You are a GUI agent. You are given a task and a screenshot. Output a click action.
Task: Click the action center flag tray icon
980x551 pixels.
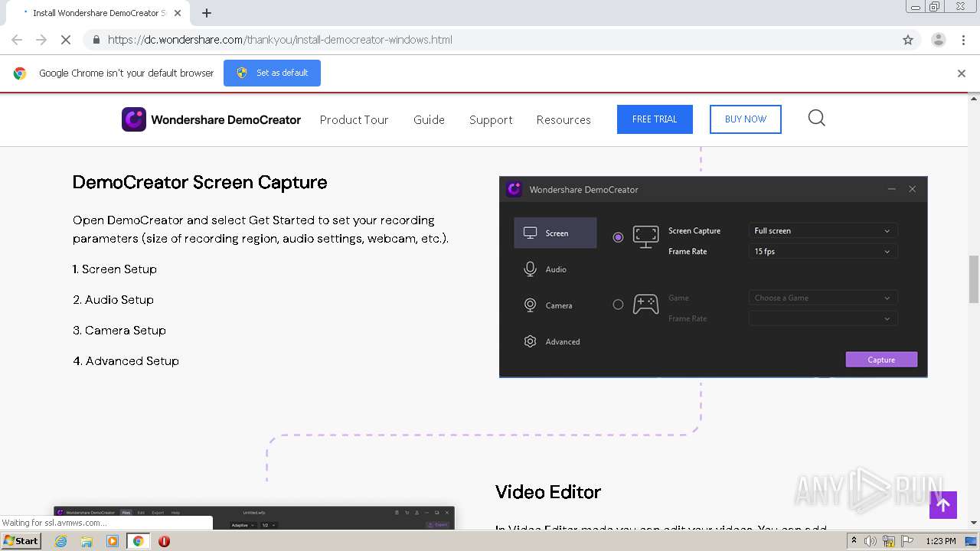[906, 541]
